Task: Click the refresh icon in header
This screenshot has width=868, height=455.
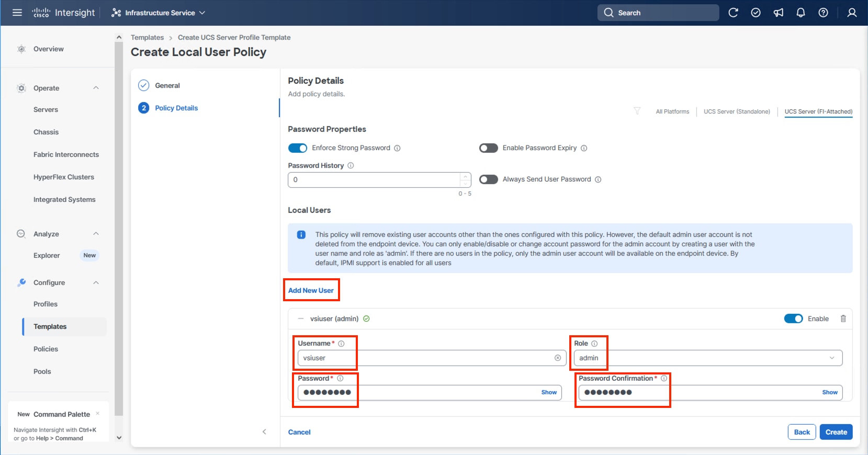Action: (733, 13)
